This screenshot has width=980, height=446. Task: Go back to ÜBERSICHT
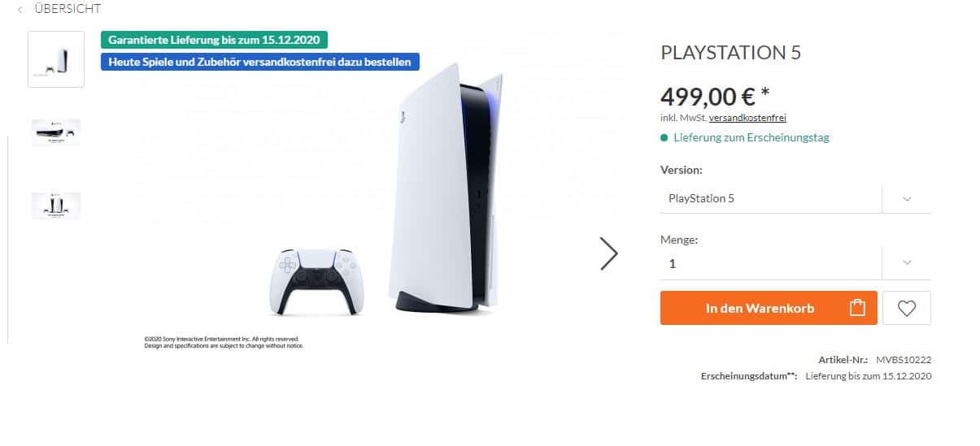68,9
